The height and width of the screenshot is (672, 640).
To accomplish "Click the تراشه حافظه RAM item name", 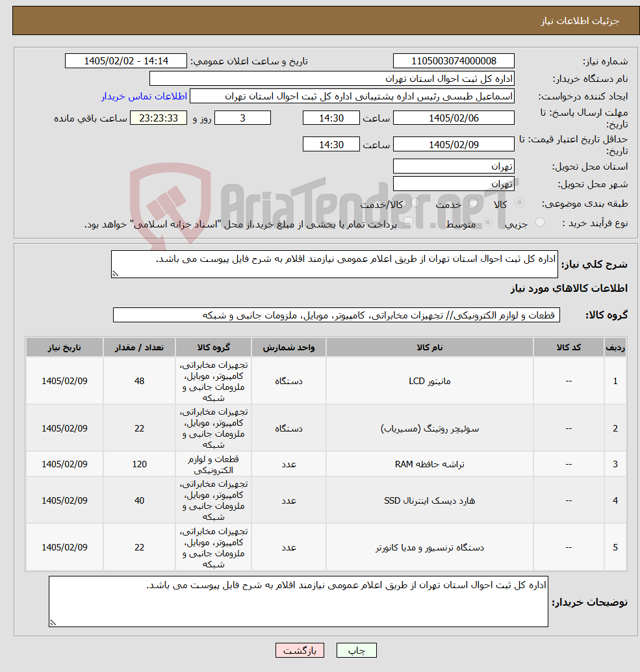I will pos(429,464).
